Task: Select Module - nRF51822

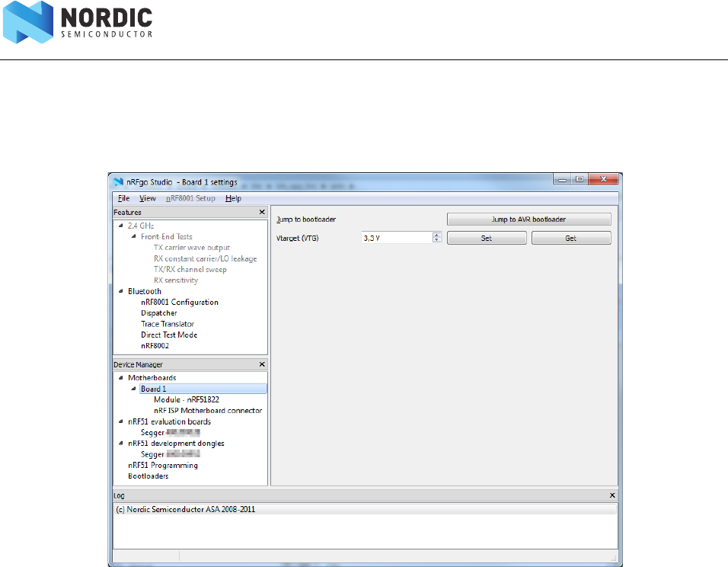Action: [187, 399]
